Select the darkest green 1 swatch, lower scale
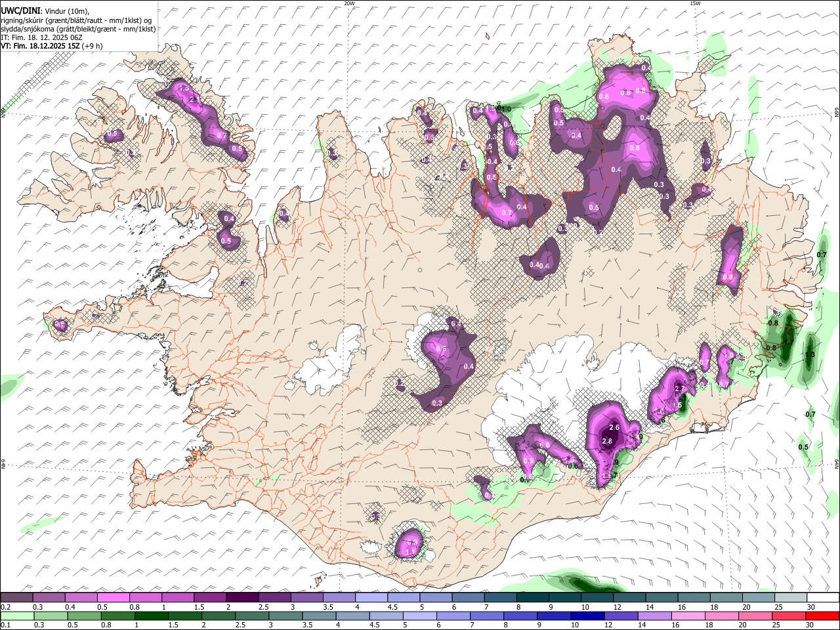 (x=152, y=616)
